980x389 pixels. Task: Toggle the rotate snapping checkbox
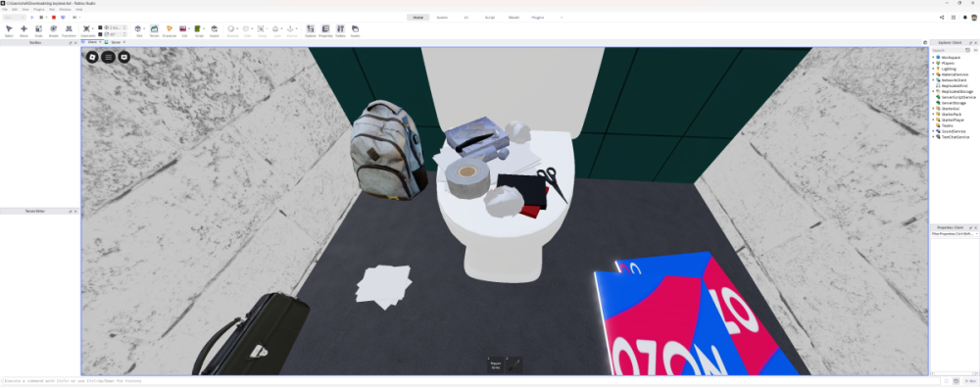[x=100, y=34]
